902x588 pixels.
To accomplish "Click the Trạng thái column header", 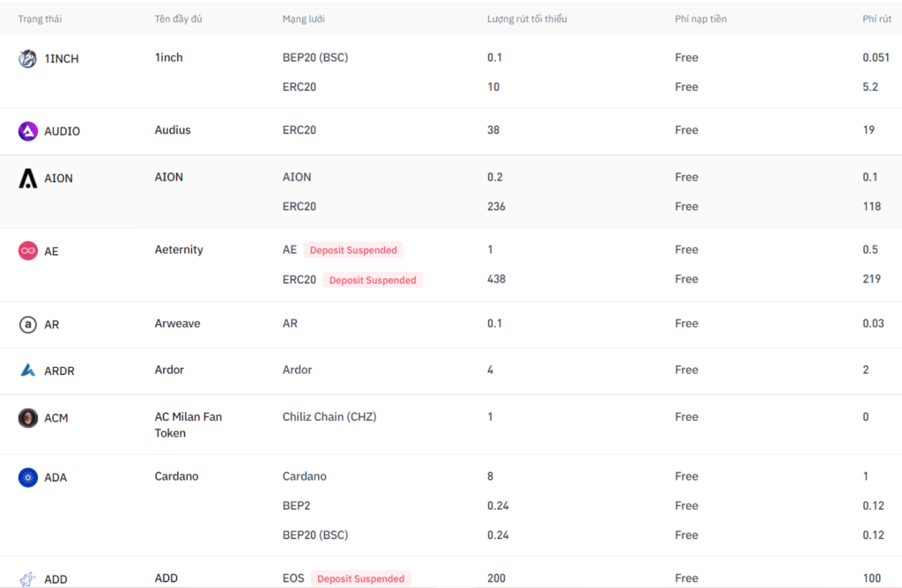I will pyautogui.click(x=40, y=18).
